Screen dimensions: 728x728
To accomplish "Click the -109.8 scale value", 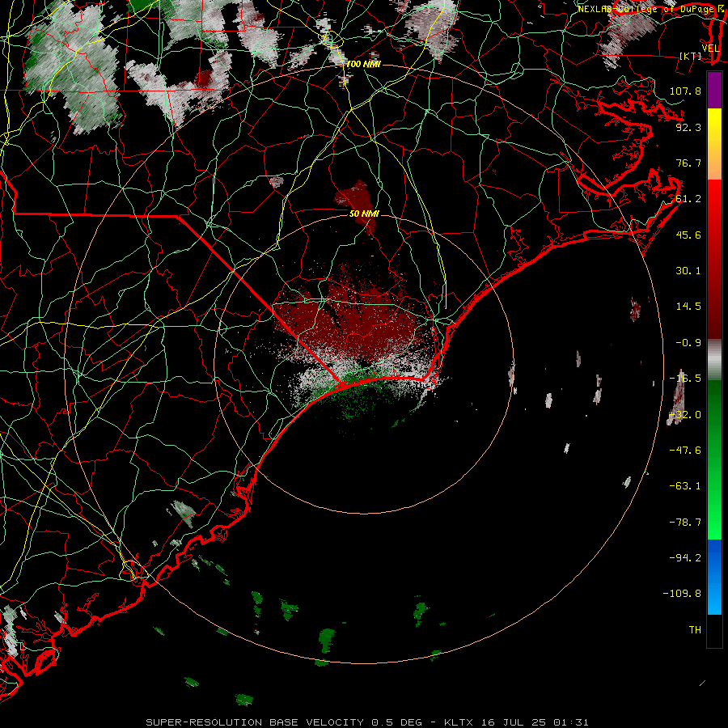I will (682, 594).
